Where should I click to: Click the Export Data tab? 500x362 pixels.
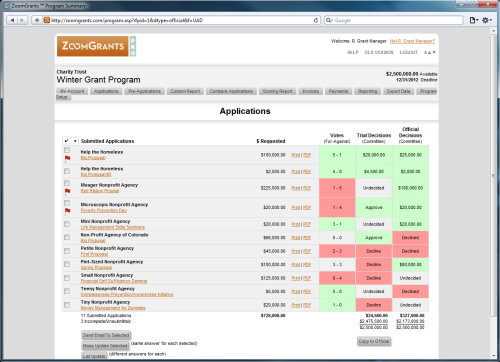[x=399, y=91]
